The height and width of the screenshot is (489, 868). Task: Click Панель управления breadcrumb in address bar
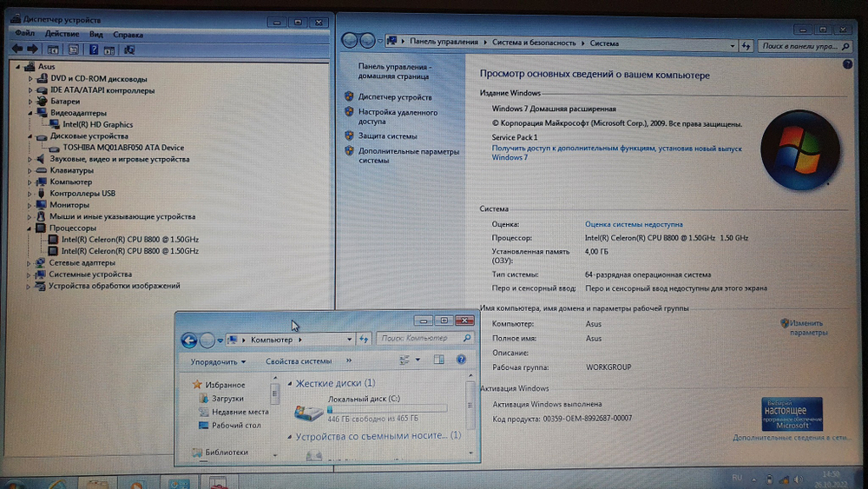click(444, 42)
